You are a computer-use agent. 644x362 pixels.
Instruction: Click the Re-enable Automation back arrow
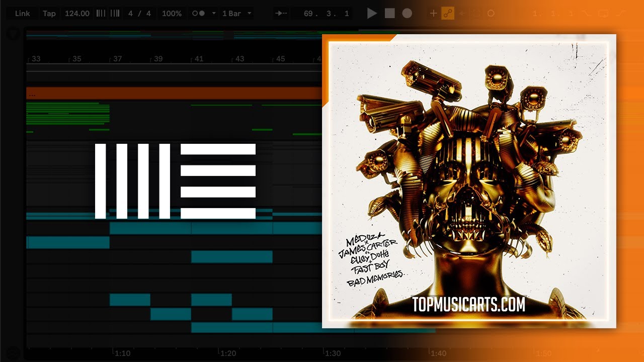click(x=462, y=14)
